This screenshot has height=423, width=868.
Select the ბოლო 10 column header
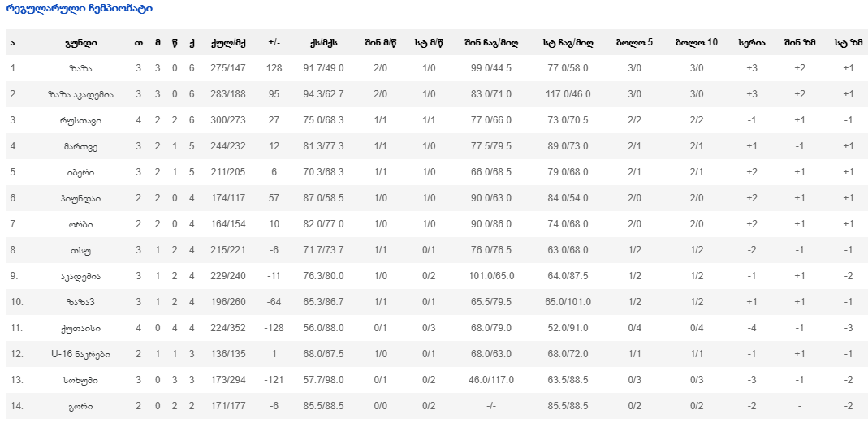[x=697, y=42]
